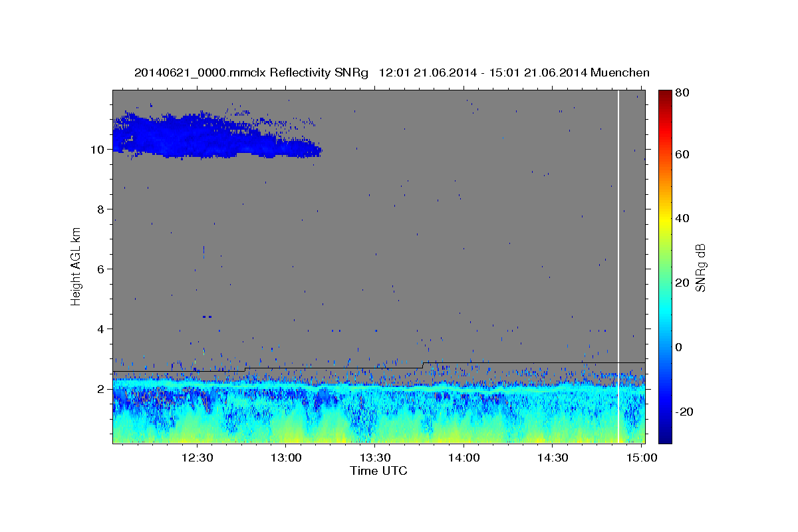
Task: Click the 'SNRg dB' colorbar label
Action: click(700, 267)
